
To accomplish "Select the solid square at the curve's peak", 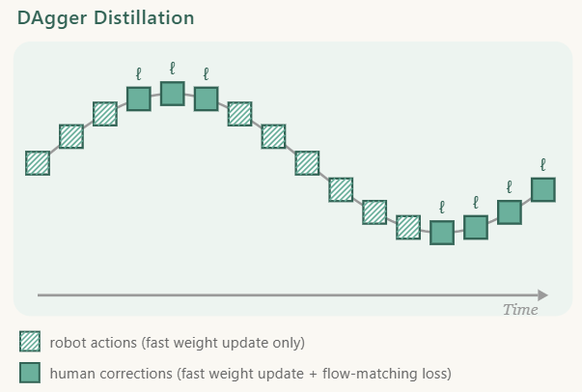I will coord(172,94).
